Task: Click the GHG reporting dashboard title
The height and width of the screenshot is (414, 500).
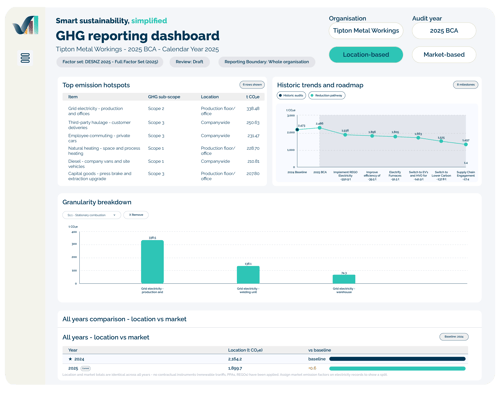Action: [x=138, y=36]
